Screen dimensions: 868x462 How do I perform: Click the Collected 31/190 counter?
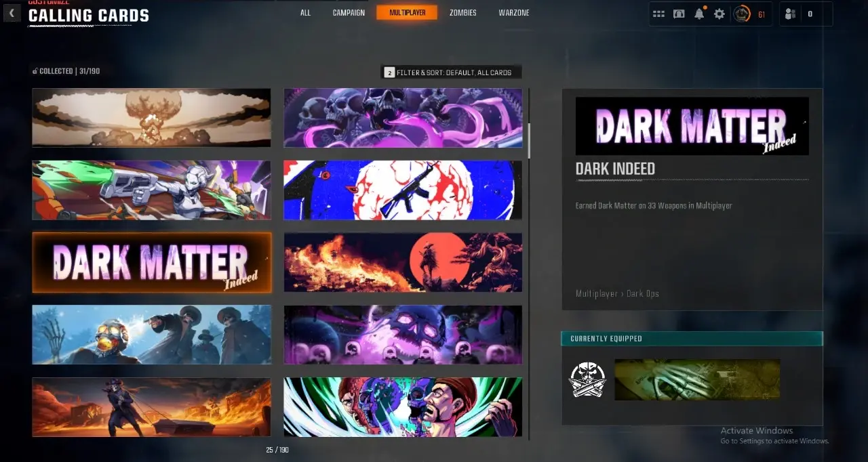pos(66,71)
